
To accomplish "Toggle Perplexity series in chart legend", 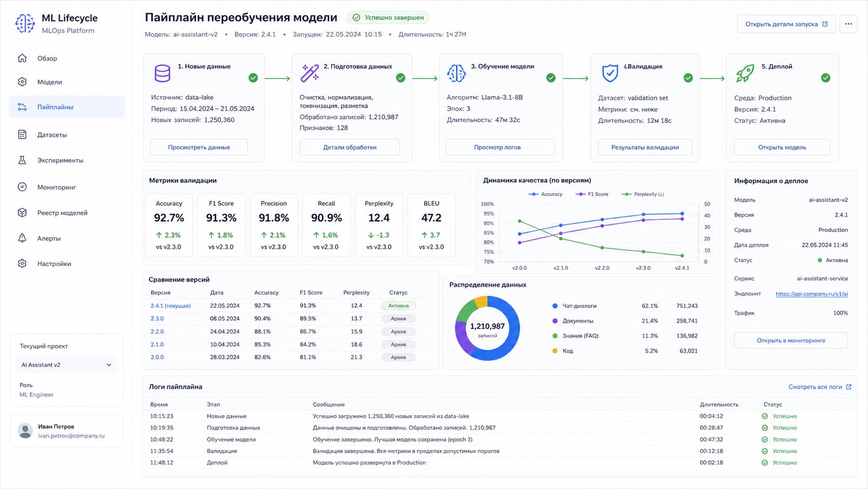I will tap(643, 194).
